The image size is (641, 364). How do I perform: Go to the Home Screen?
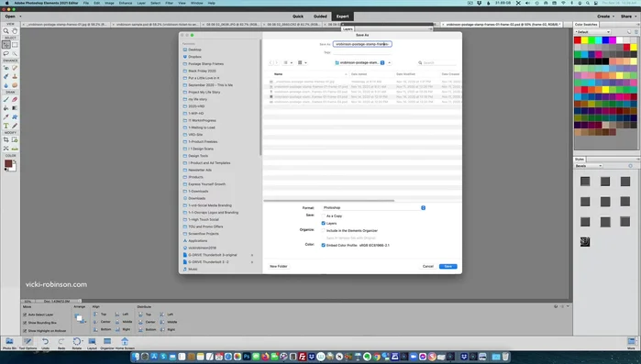coord(125,343)
